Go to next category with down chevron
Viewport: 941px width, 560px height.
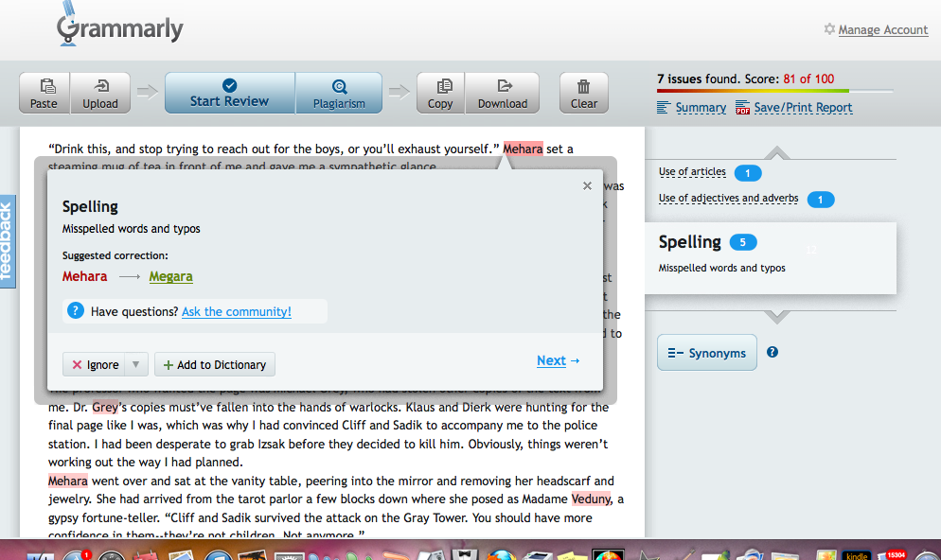776,317
